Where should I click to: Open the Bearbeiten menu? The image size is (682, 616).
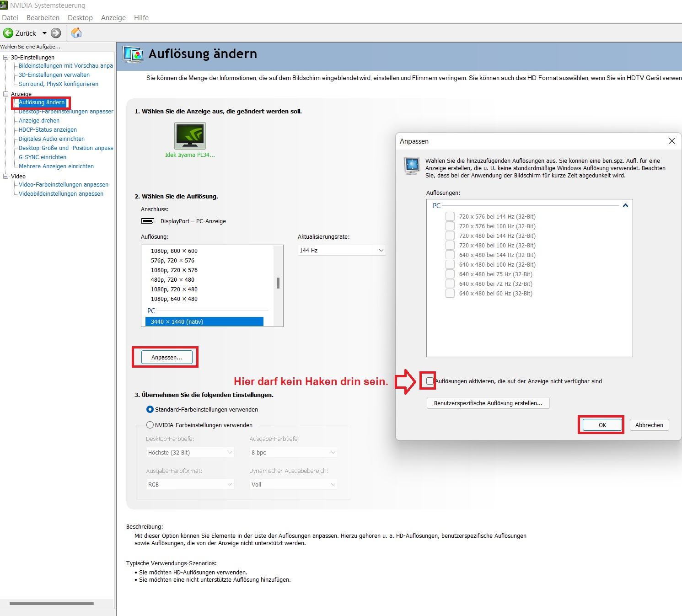point(43,18)
